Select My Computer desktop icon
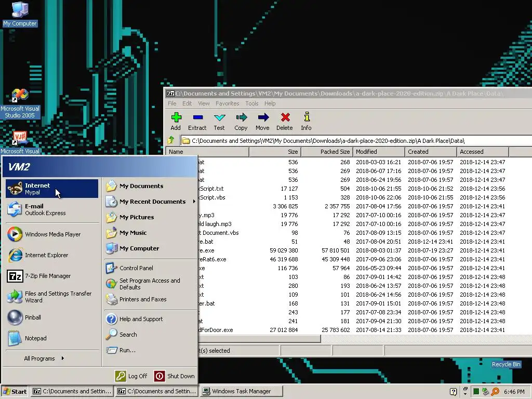This screenshot has height=399, width=532. [x=20, y=14]
